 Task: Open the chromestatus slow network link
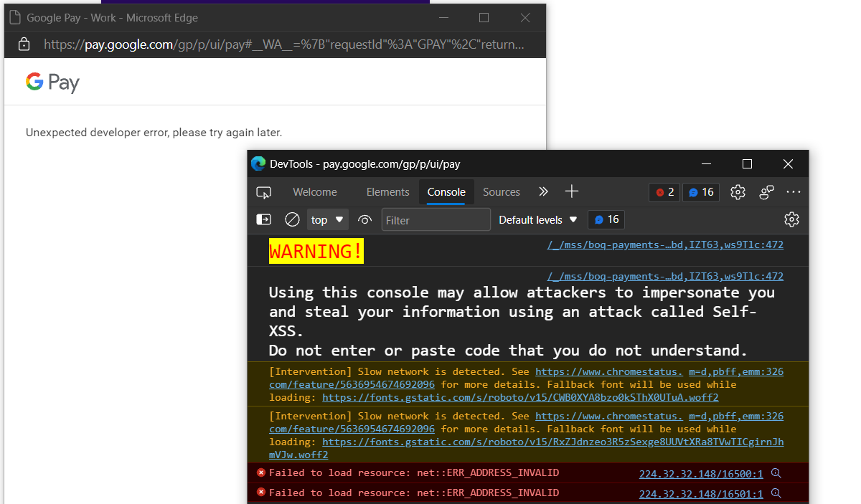(609, 371)
